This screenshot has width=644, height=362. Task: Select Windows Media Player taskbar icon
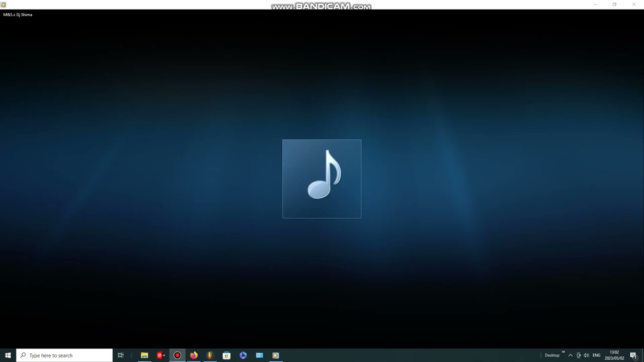coord(276,355)
